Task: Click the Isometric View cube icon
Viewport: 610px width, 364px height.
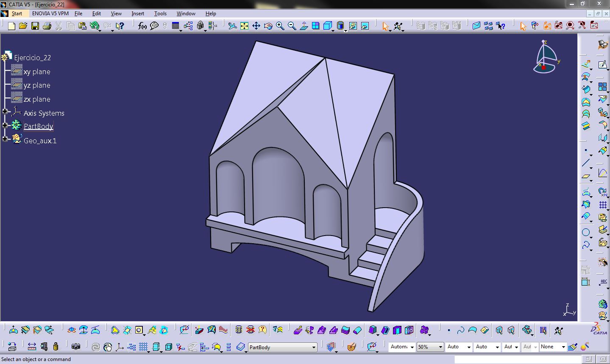Action: point(327,26)
